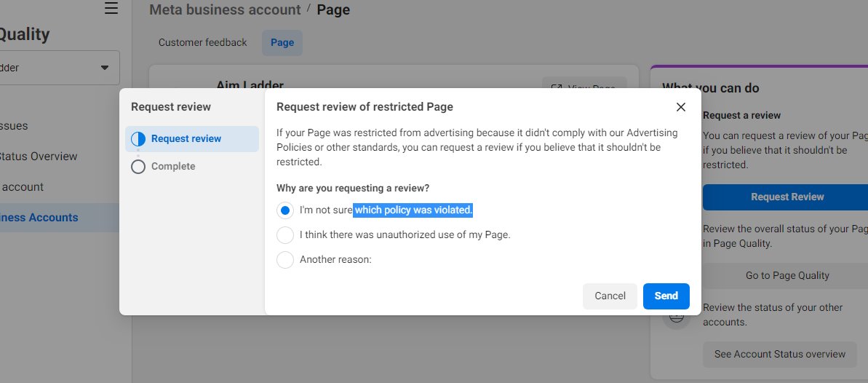This screenshot has height=383, width=868.
Task: Switch to the Page tab
Action: [282, 43]
